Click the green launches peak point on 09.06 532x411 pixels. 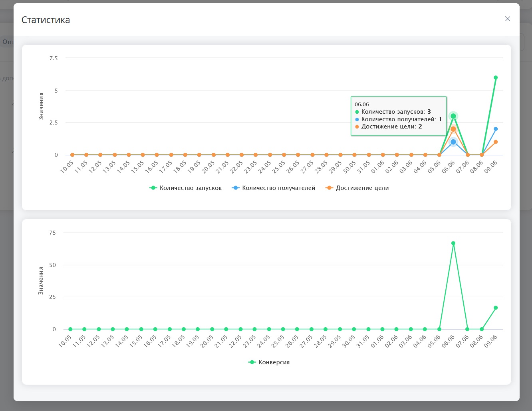click(496, 77)
